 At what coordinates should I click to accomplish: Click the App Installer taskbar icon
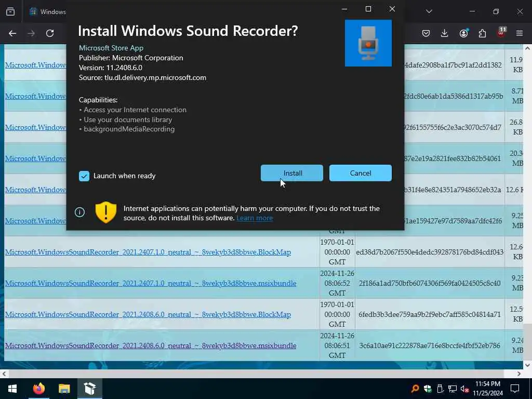[x=90, y=389]
